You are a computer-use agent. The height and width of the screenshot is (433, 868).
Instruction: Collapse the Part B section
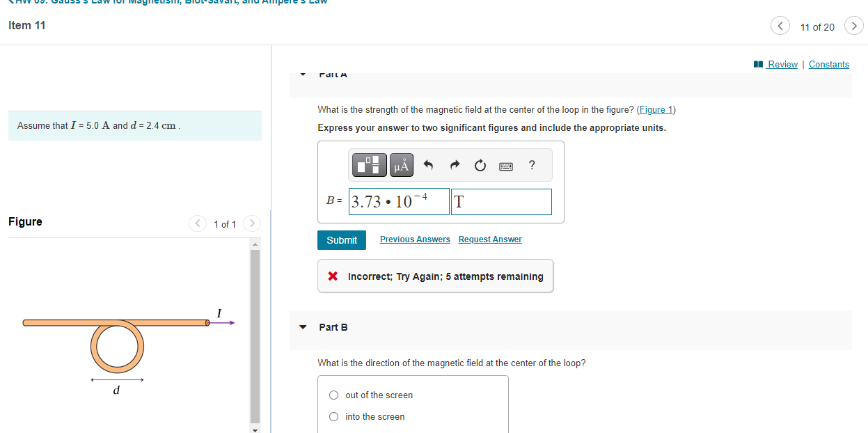click(x=302, y=327)
